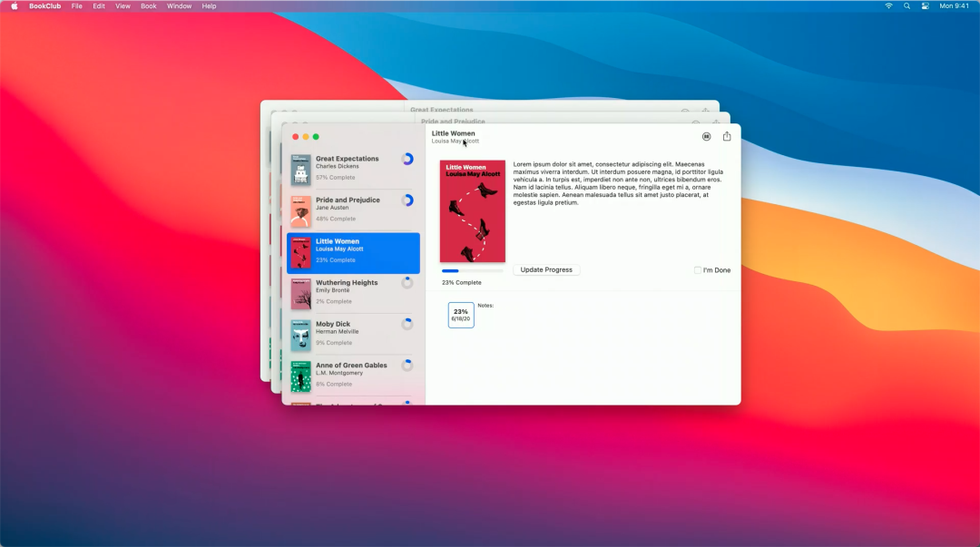Open the View menu
This screenshot has height=547, width=980.
[122, 5]
